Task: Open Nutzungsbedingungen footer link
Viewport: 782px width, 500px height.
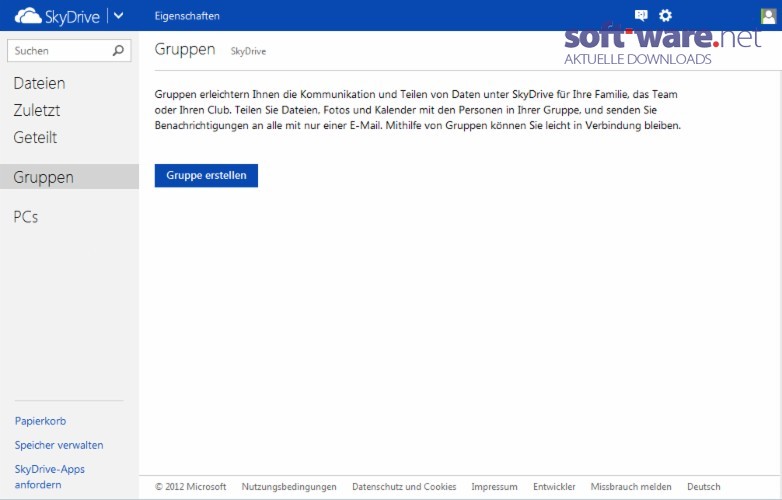Action: coord(289,487)
